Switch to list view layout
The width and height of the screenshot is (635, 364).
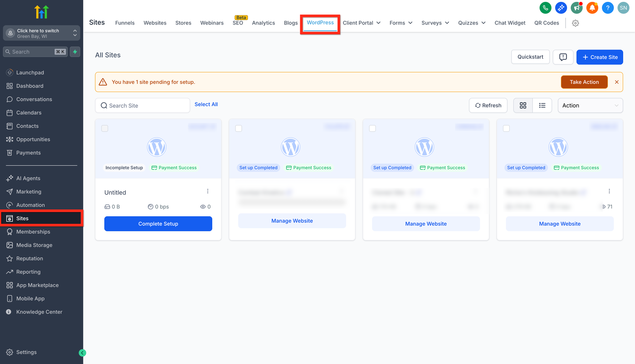point(542,105)
